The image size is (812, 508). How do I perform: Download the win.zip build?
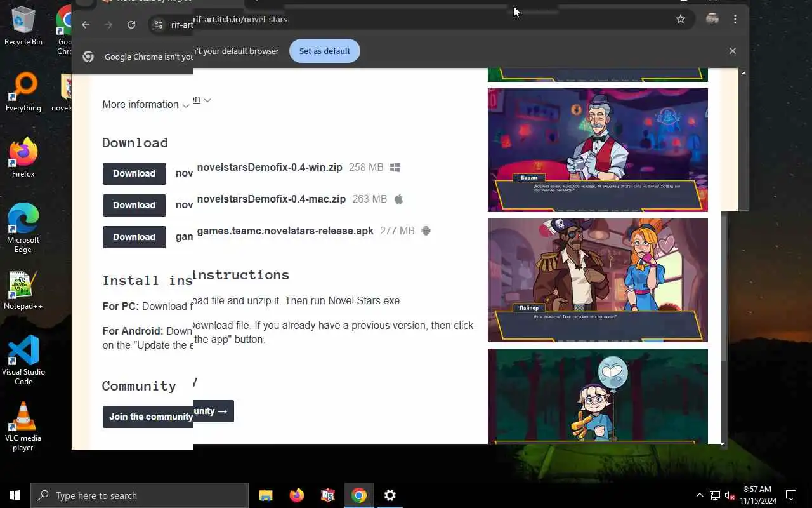point(134,173)
